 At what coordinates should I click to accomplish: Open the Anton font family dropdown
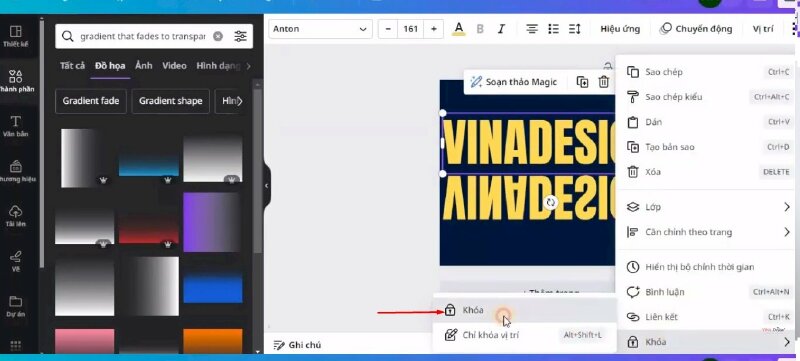click(320, 29)
